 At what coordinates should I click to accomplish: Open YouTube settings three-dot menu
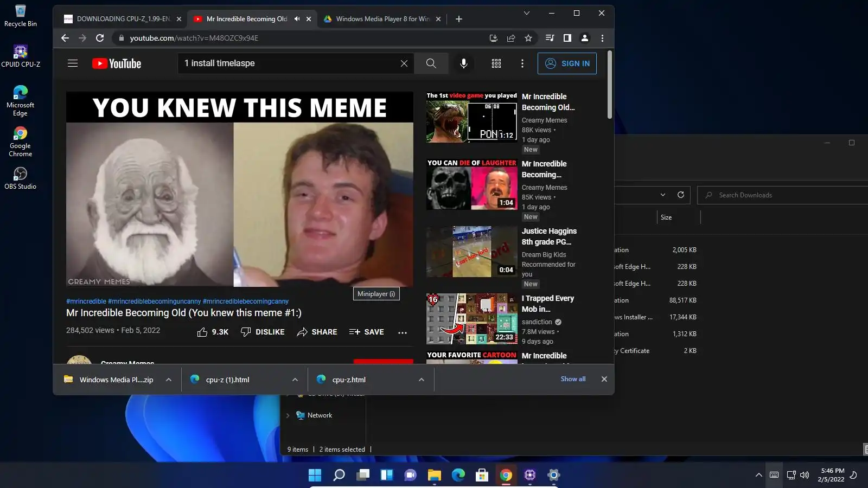click(522, 63)
